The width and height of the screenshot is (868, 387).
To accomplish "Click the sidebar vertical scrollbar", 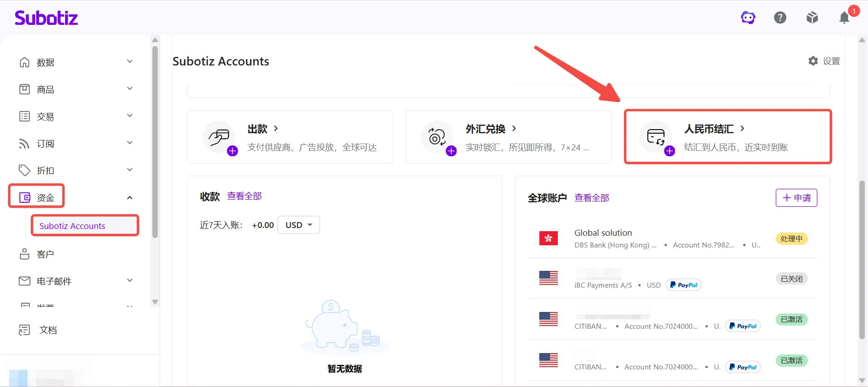I will coord(155,142).
